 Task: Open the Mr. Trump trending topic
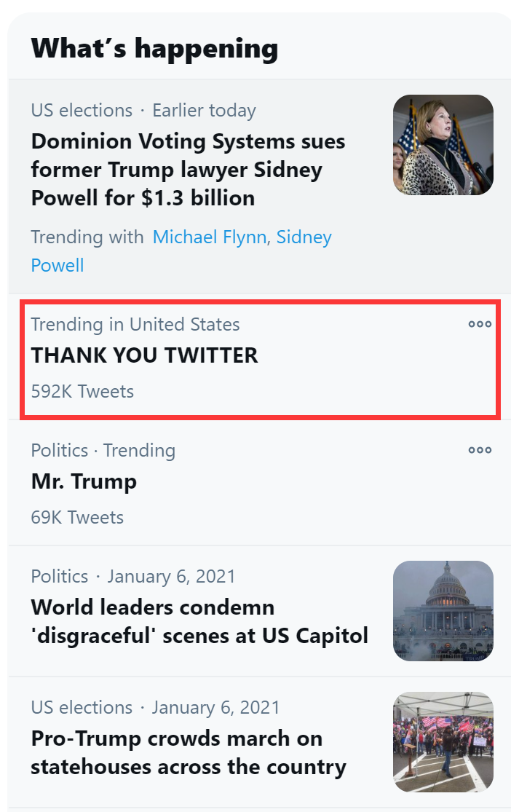click(x=84, y=481)
